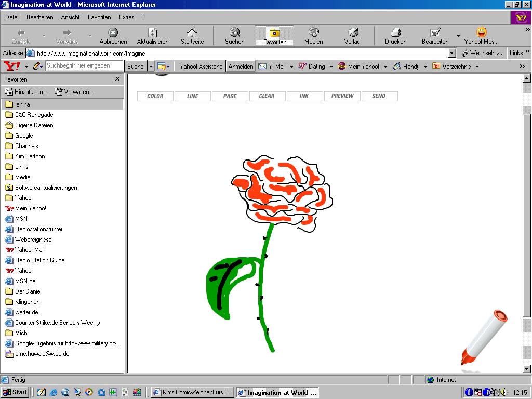Click the Aktualisieren refresh icon

point(153,33)
